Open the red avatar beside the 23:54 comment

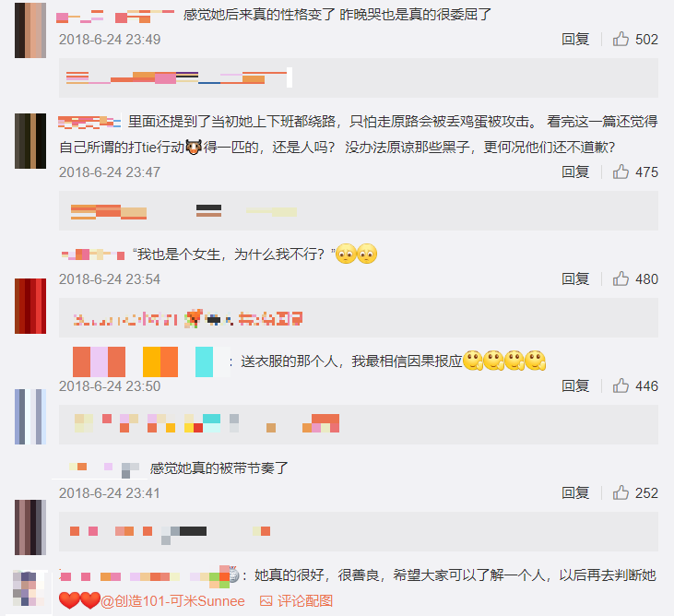click(x=30, y=306)
